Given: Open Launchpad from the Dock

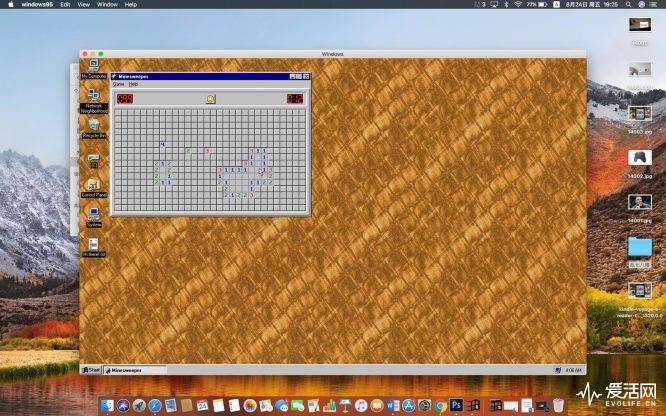Looking at the screenshot, I should (x=139, y=405).
